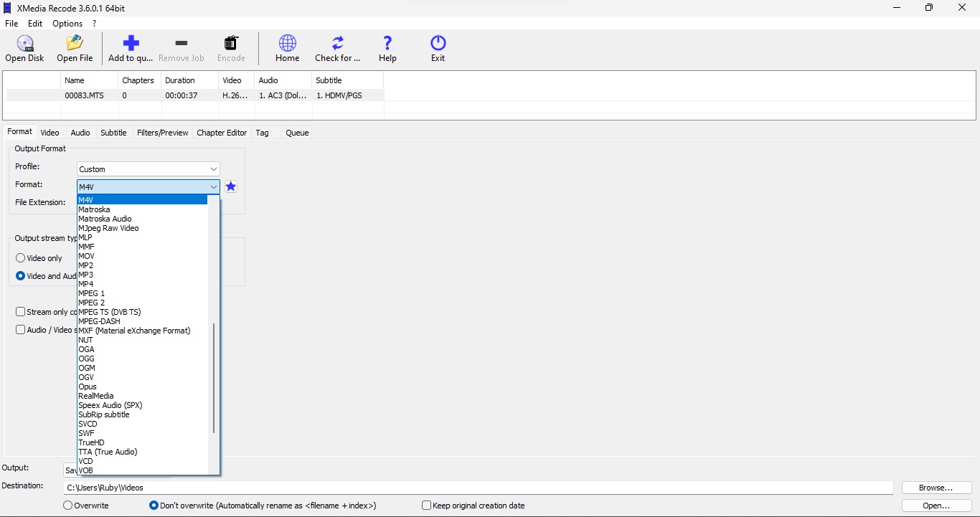980x517 pixels.
Task: Open the Home globe icon
Action: click(x=287, y=43)
